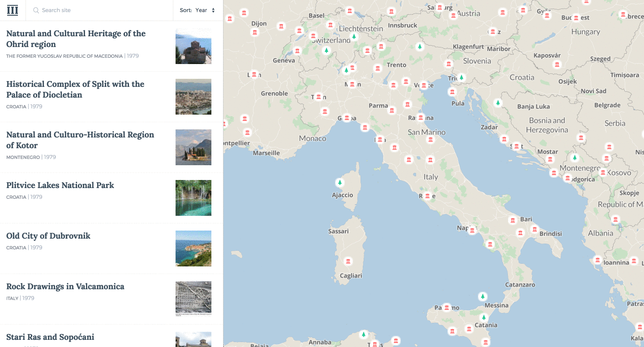
Task: Click the cultural marker on Palermo
Action: coord(447,307)
